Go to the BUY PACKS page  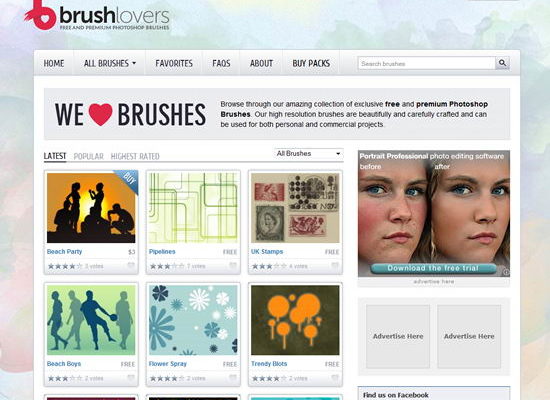click(311, 64)
